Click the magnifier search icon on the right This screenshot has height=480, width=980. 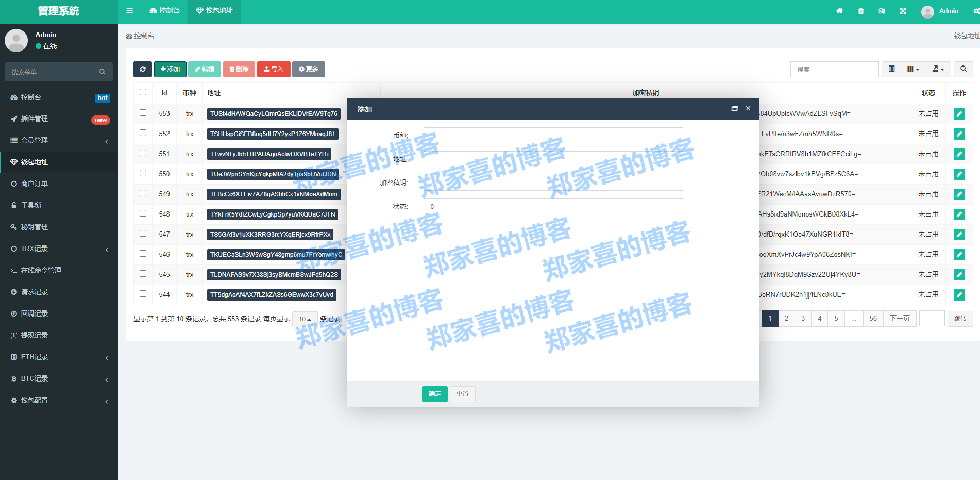click(x=963, y=69)
